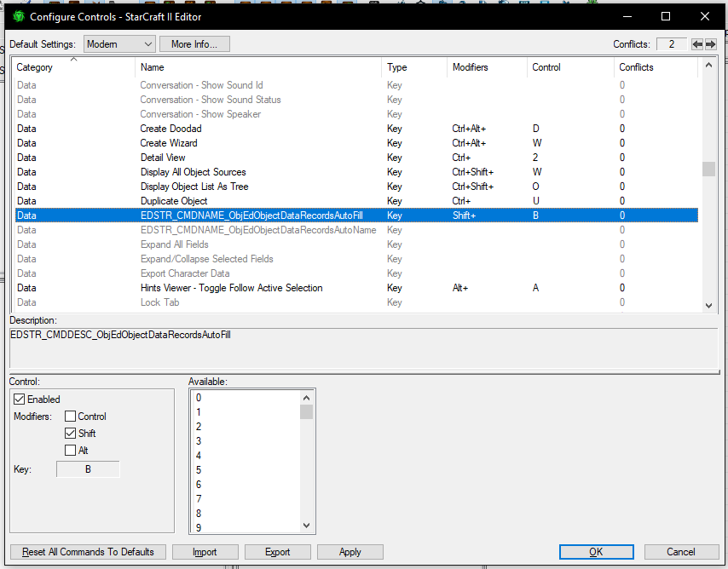Image resolution: width=728 pixels, height=569 pixels.
Task: Select Display Object List As Tree row
Action: click(356, 186)
